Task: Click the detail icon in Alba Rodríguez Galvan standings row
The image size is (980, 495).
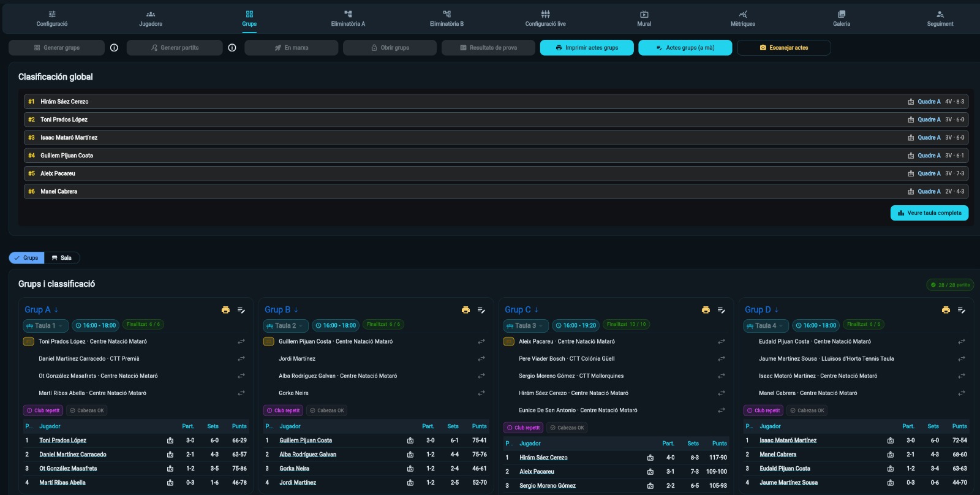Action: (410, 455)
